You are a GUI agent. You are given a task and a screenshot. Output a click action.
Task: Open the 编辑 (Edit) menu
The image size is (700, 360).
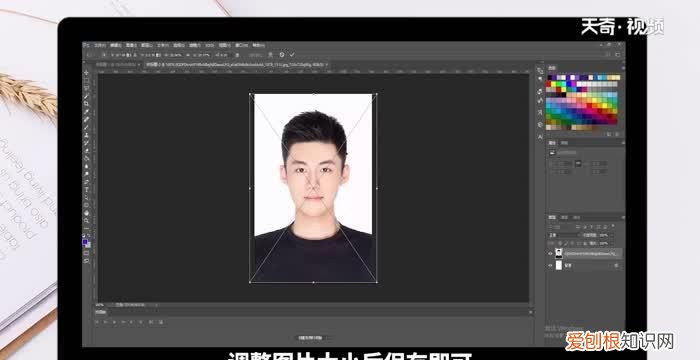(116, 45)
